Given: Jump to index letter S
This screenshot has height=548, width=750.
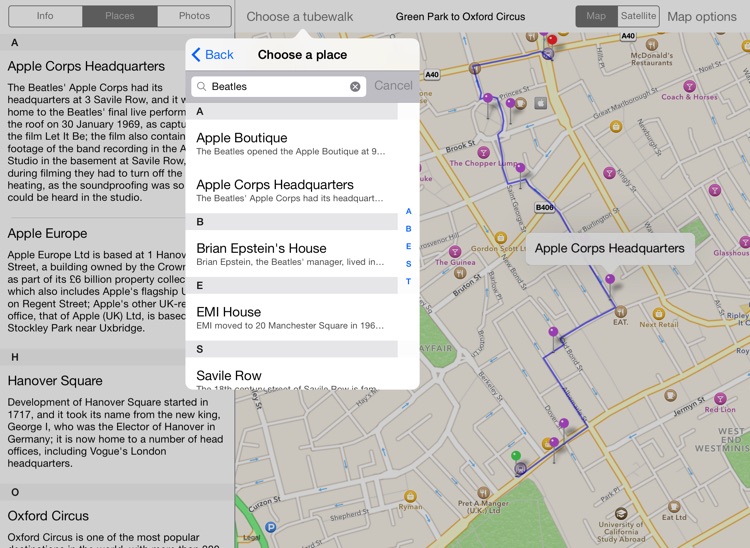Looking at the screenshot, I should (x=408, y=263).
